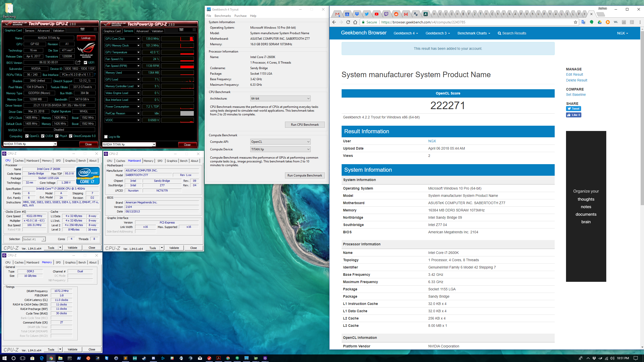Viewport: 644px width, 362px height.
Task: Click the Edit Result link
Action: click(x=574, y=74)
